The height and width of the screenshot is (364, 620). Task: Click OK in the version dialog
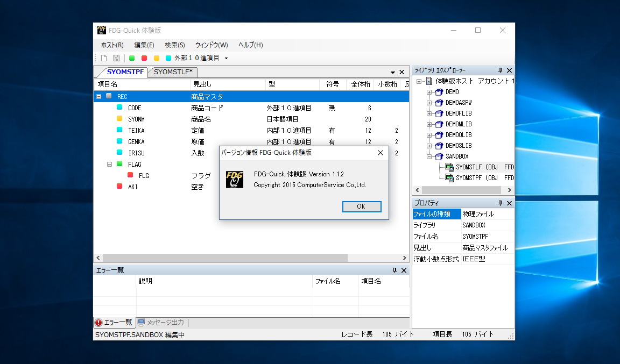[362, 206]
